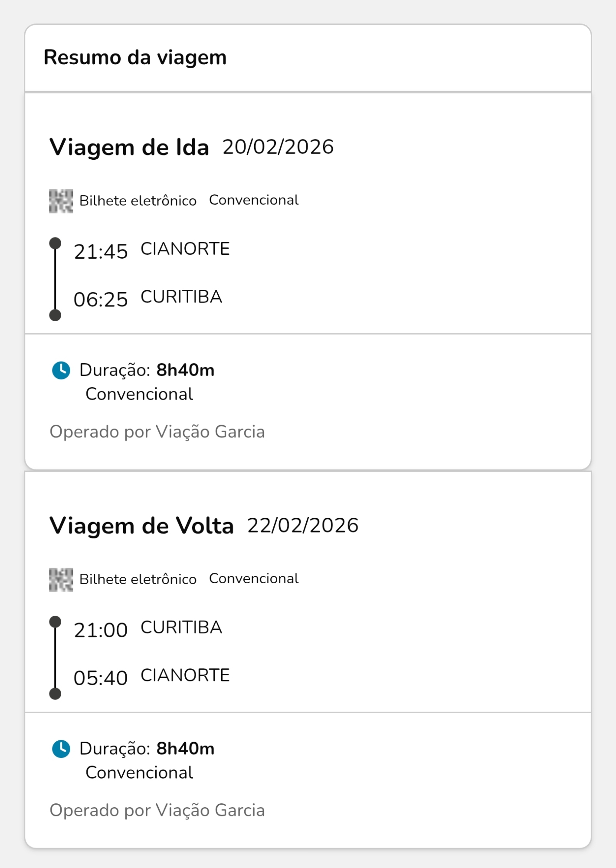The width and height of the screenshot is (616, 868).
Task: Click the return date 22/02/2026
Action: click(x=303, y=526)
